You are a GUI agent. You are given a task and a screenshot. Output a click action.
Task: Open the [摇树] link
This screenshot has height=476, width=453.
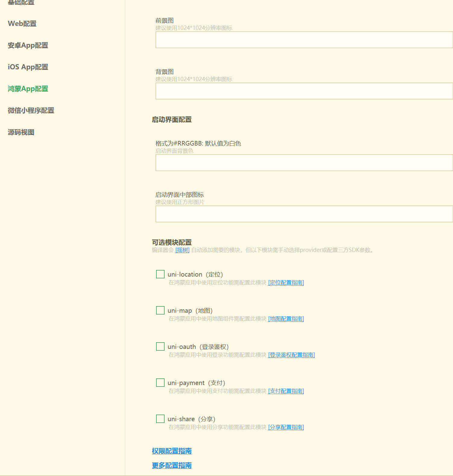click(x=182, y=250)
